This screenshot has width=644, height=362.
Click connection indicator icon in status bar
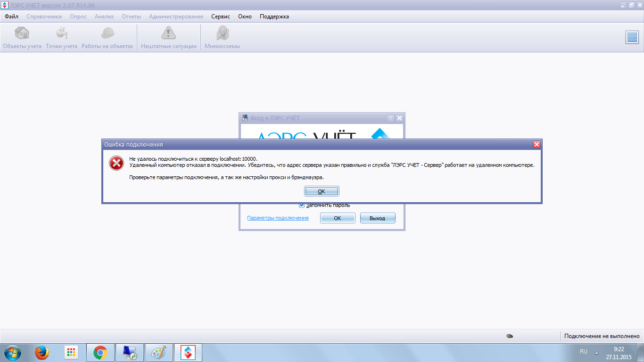pos(510,336)
